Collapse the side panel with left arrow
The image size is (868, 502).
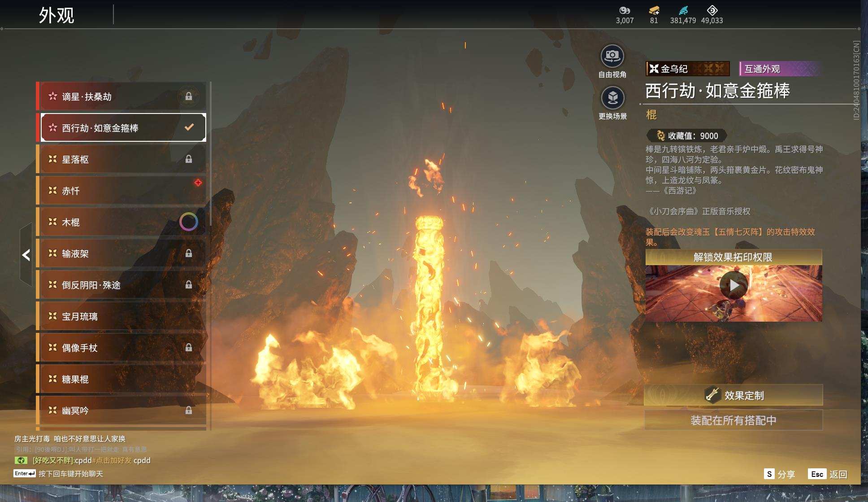pyautogui.click(x=26, y=255)
